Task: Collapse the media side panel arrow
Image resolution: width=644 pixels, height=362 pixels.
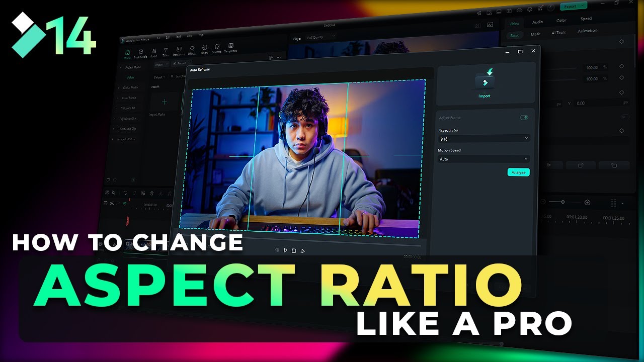Action: tap(133, 179)
